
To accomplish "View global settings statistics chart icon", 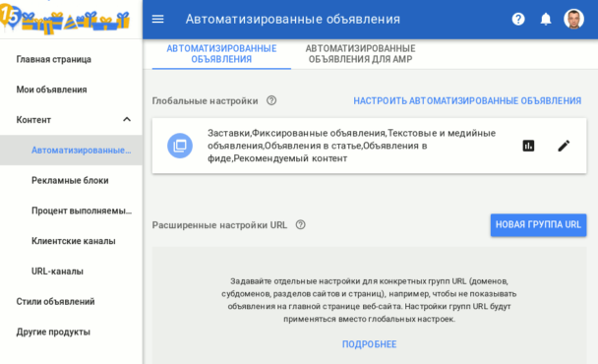I will 528,146.
